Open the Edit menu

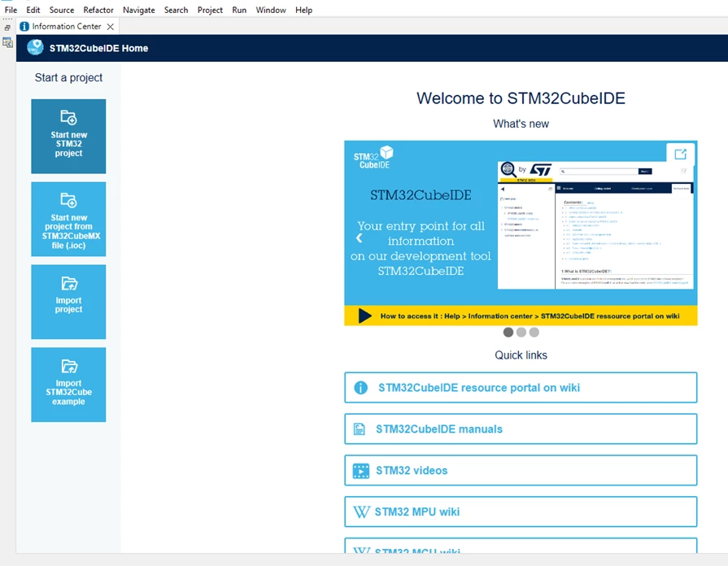coord(33,10)
